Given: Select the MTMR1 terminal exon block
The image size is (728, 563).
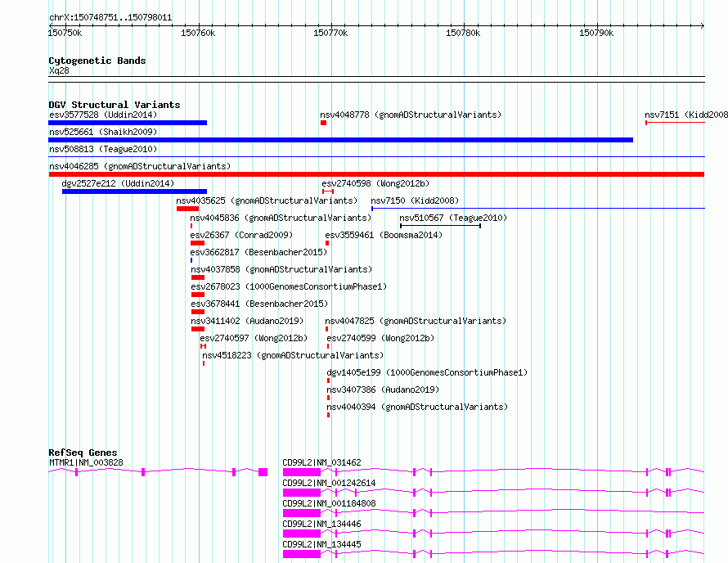Looking at the screenshot, I should [263, 472].
